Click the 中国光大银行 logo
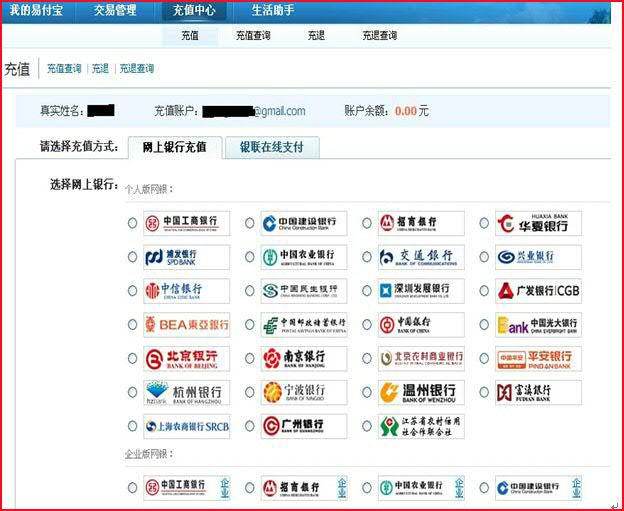624x511 pixels. (x=538, y=325)
